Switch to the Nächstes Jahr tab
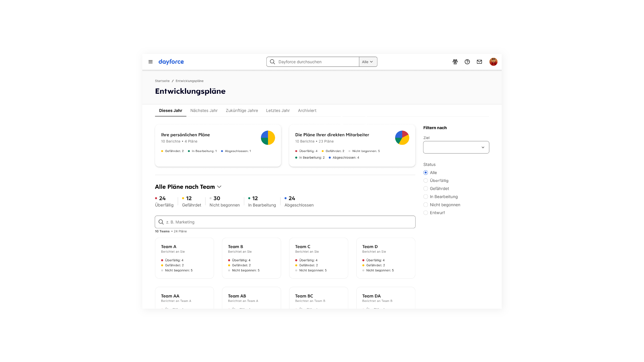This screenshot has height=362, width=644. (x=204, y=111)
